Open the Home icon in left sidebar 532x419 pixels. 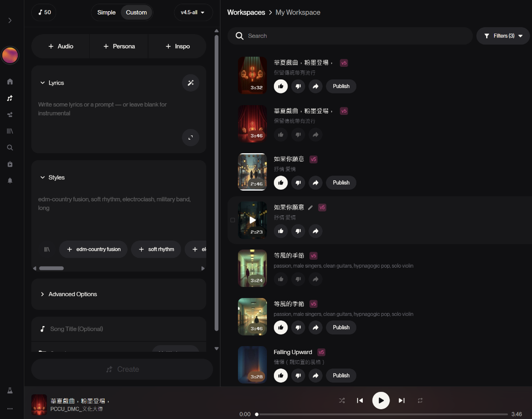[x=10, y=82]
